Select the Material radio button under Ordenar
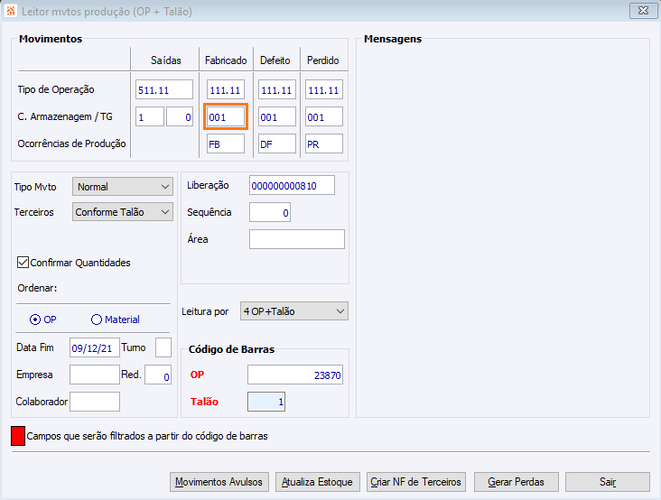This screenshot has width=661, height=500. [96, 320]
